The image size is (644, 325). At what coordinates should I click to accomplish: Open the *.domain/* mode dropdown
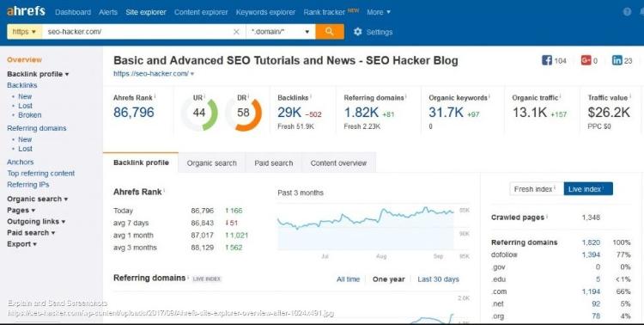click(x=281, y=32)
